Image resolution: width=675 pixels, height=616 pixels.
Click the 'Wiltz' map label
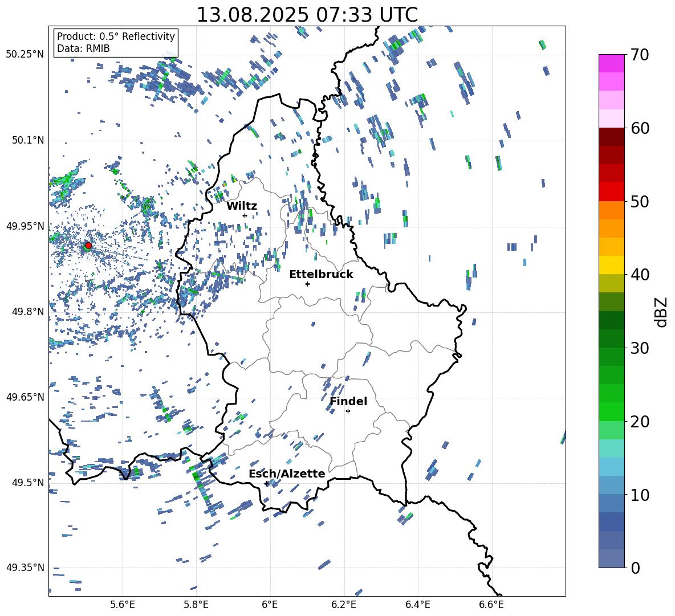click(242, 206)
